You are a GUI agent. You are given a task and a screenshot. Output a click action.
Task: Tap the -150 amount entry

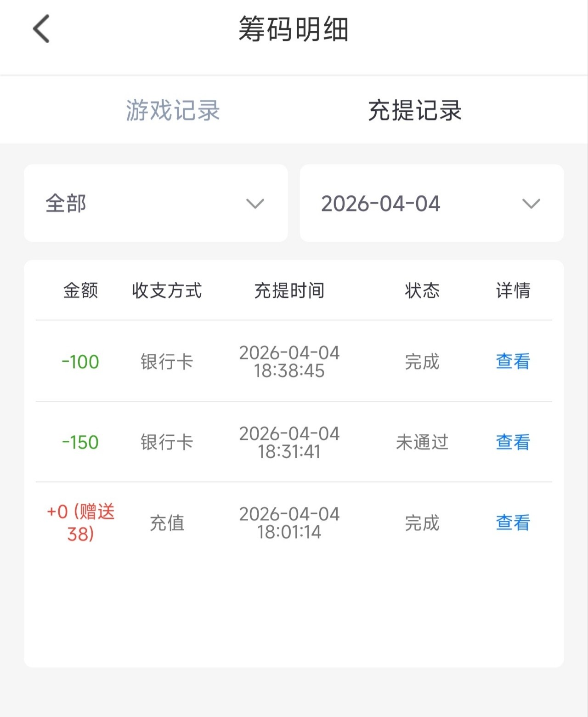[x=80, y=442]
